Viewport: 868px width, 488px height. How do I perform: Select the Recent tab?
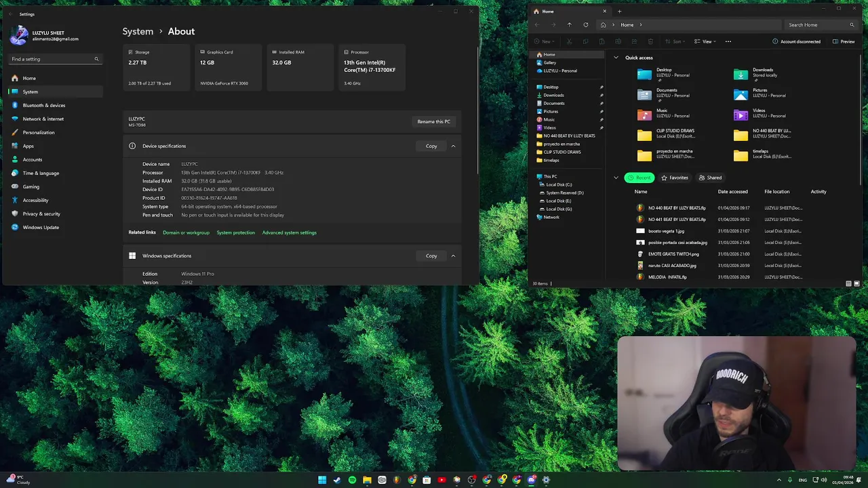(x=639, y=178)
